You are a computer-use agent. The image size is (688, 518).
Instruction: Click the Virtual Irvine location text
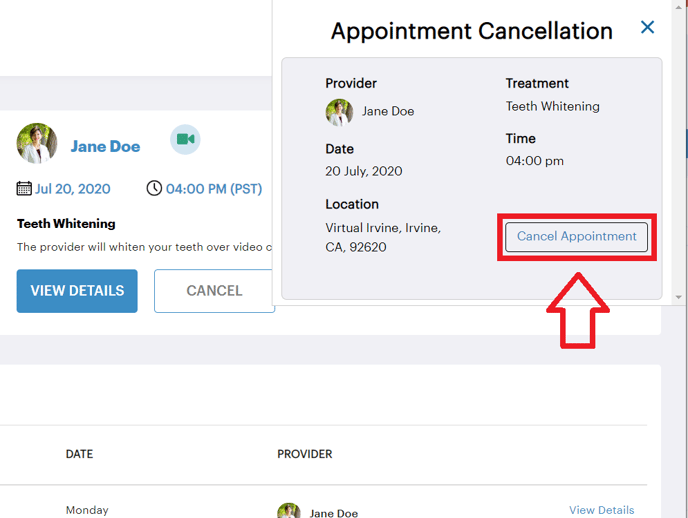(383, 237)
